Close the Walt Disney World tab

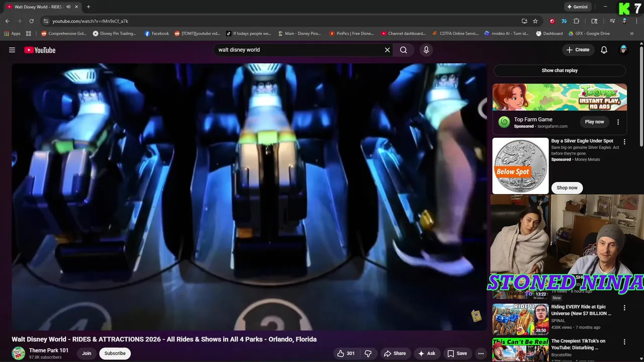(x=76, y=7)
